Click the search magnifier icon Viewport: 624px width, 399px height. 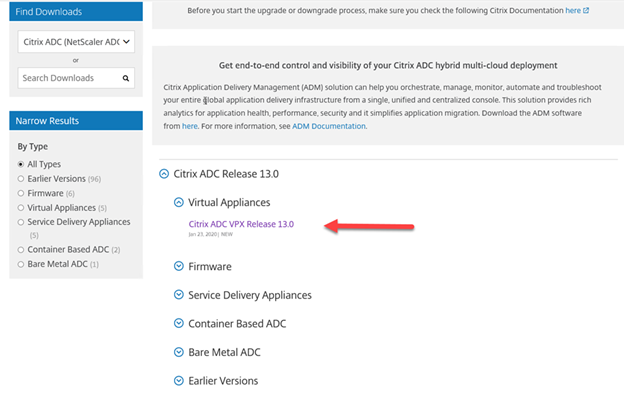pos(126,78)
